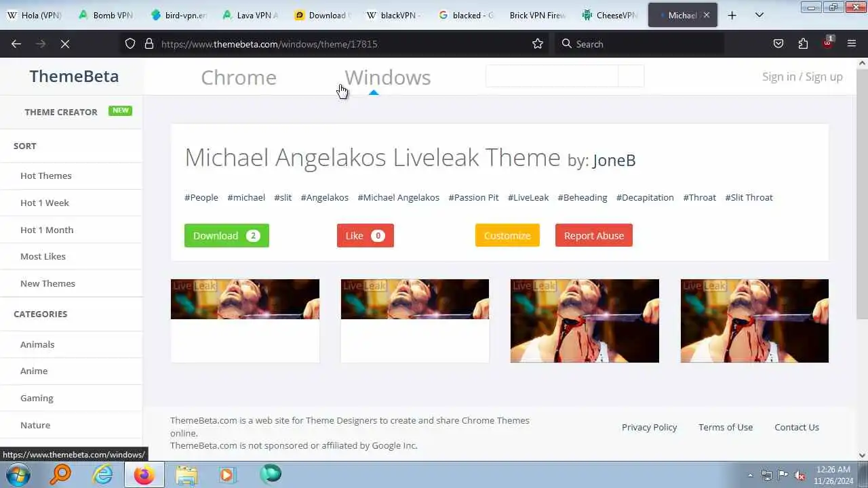
Task: Click the Report Abuse button
Action: click(x=594, y=235)
